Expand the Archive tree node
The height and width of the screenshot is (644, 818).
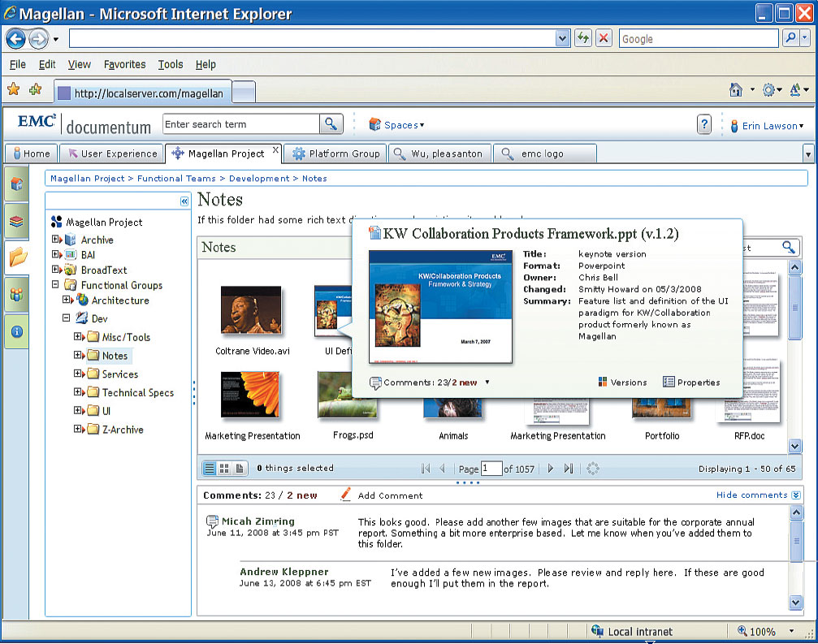[56, 240]
